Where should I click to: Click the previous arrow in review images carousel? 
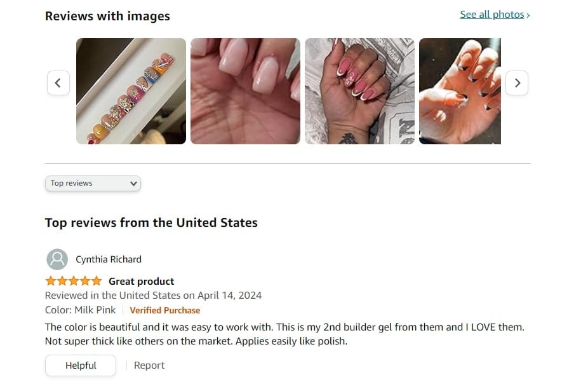58,83
